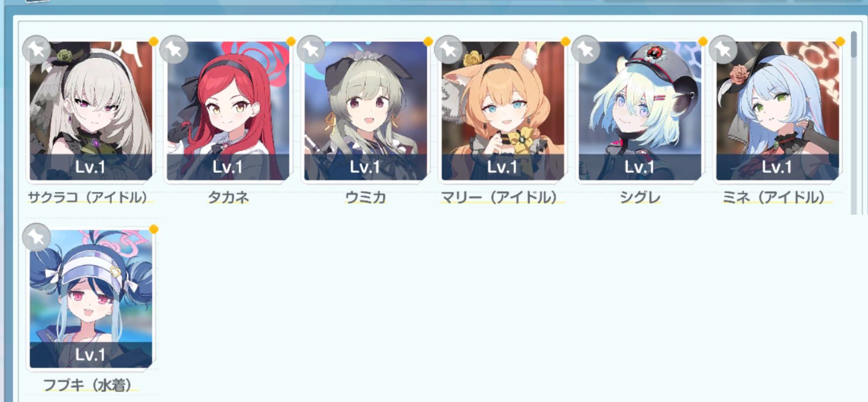This screenshot has width=868, height=402.
Task: Choose マリー(アイドル) character portrait
Action: pyautogui.click(x=503, y=111)
